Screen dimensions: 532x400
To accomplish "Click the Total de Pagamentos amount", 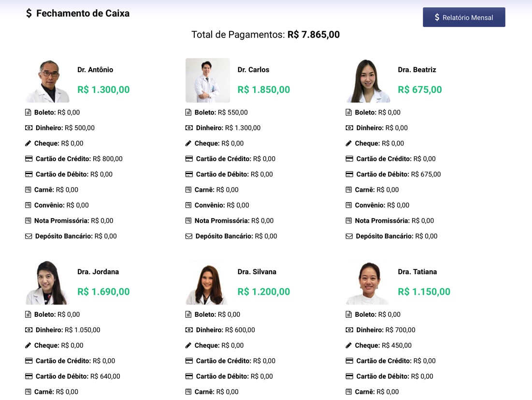I will click(314, 35).
